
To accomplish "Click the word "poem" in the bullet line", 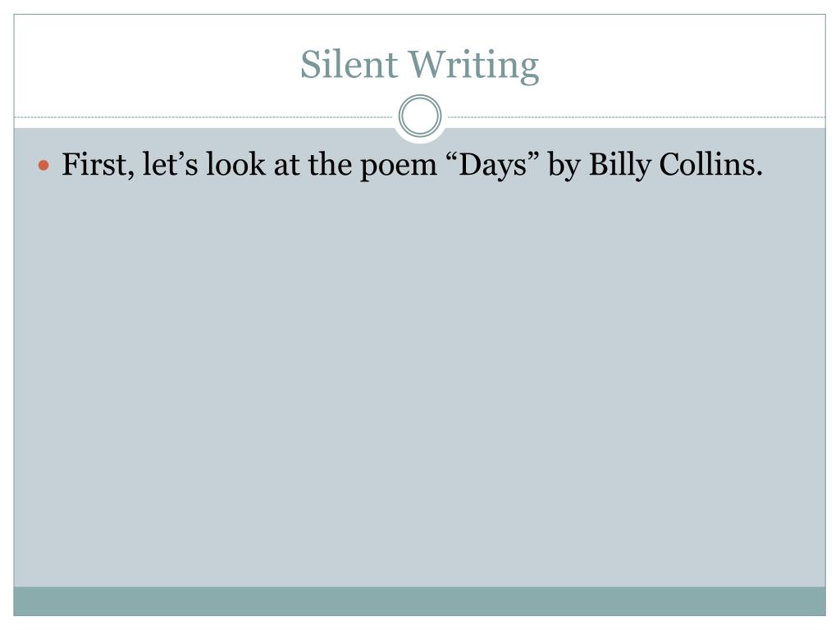I will tap(399, 167).
